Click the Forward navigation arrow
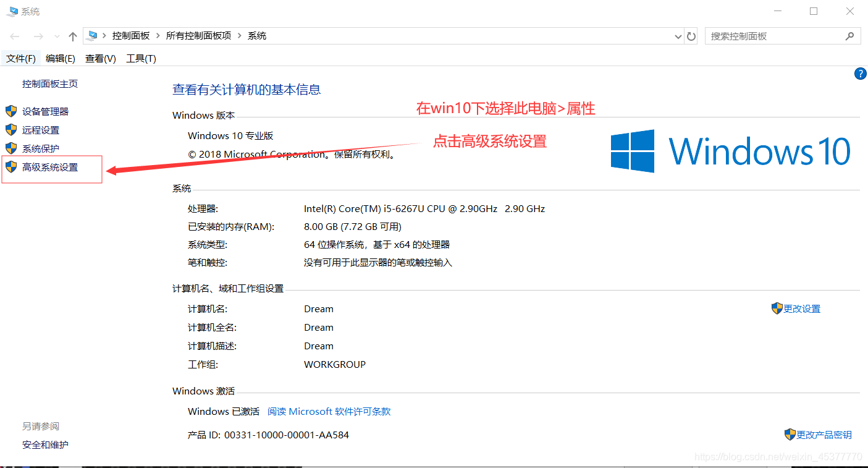 click(x=38, y=36)
